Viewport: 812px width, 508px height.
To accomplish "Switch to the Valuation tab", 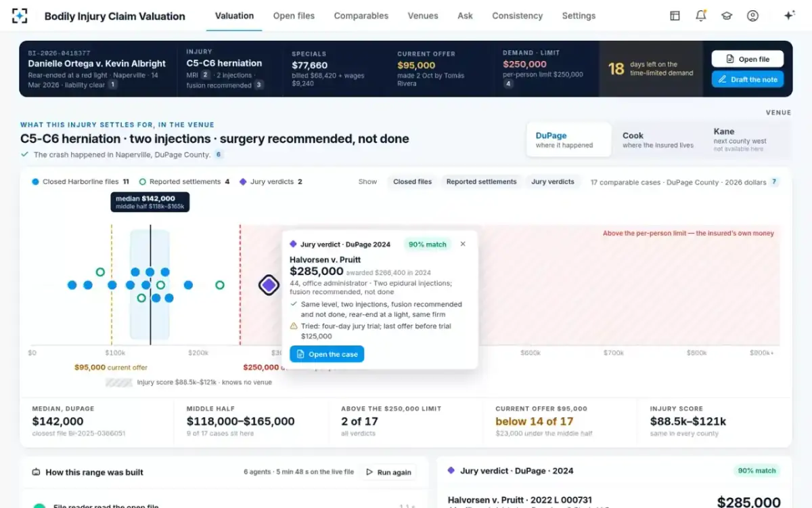I will tap(234, 16).
